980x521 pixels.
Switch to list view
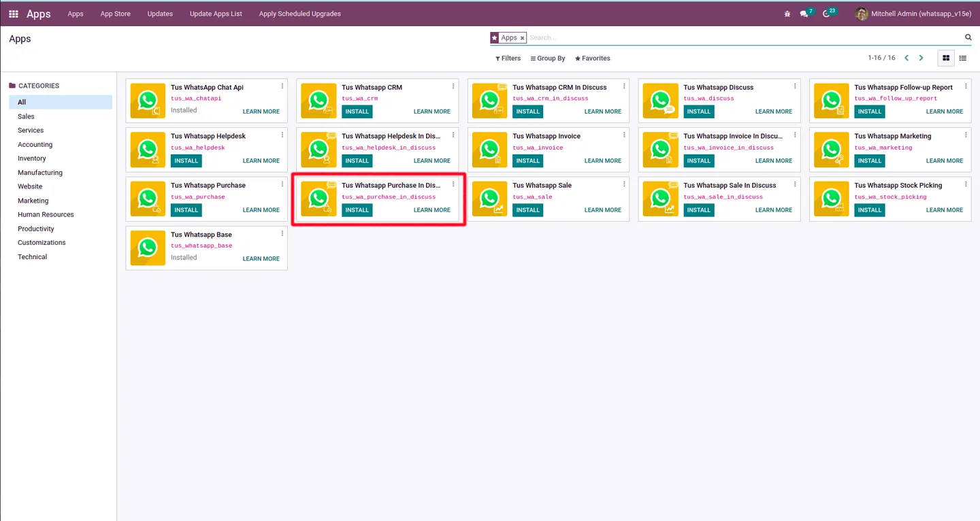962,58
